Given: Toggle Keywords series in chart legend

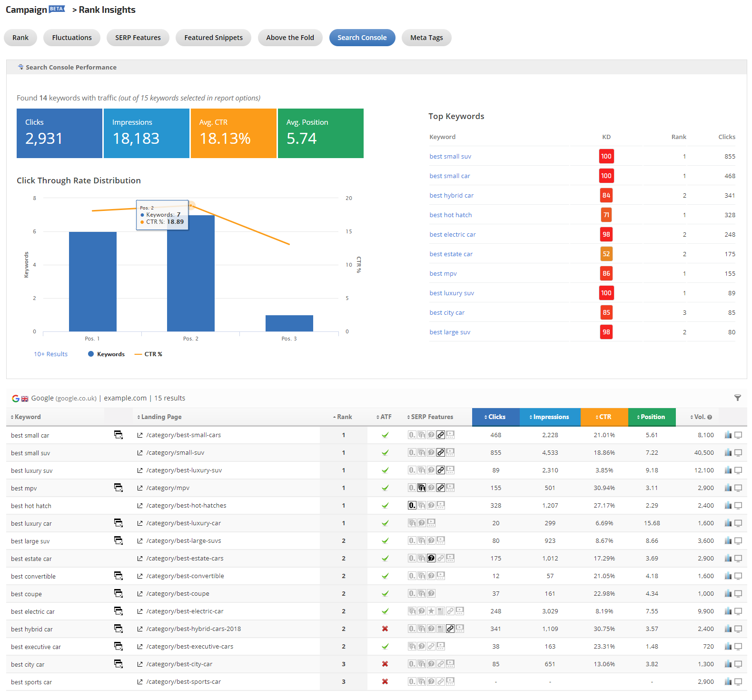Looking at the screenshot, I should tap(106, 354).
